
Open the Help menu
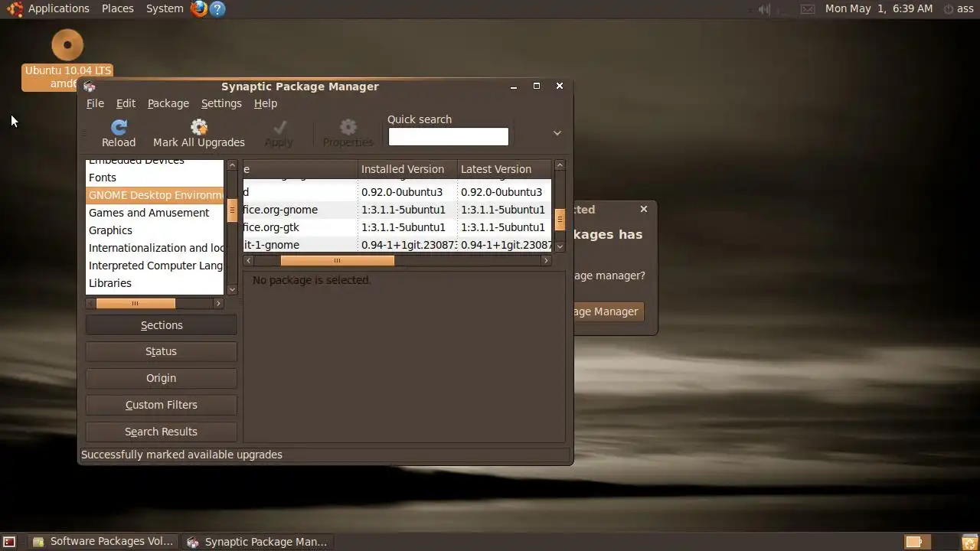click(266, 103)
